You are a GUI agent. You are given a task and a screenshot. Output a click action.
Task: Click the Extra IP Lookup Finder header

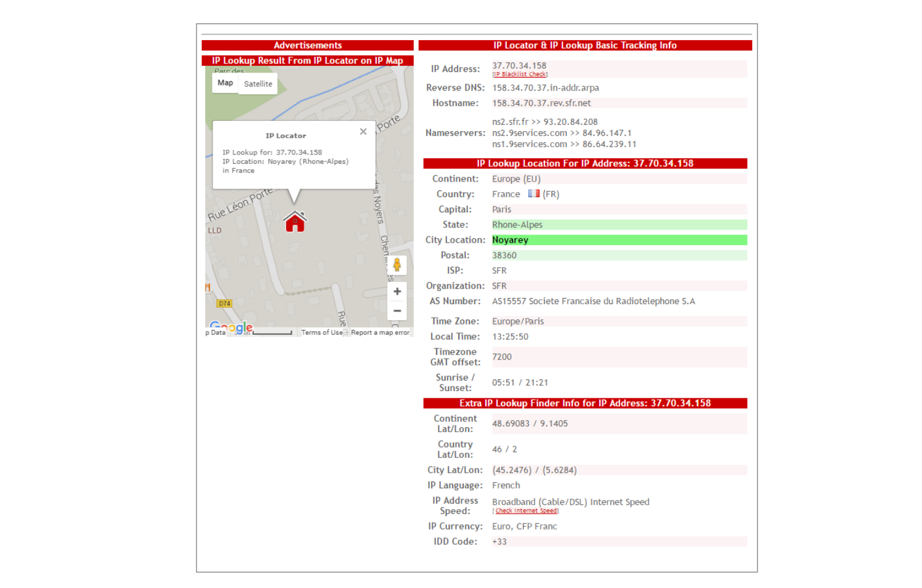(x=585, y=403)
